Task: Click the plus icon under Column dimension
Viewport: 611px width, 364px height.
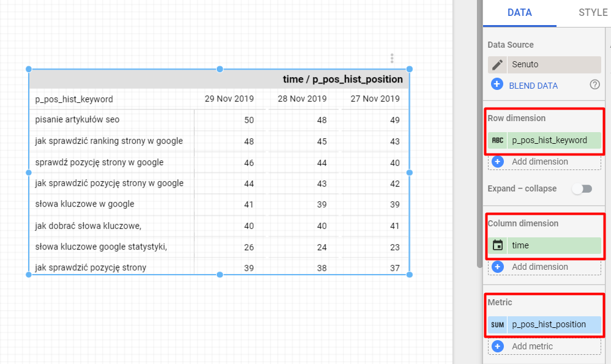Action: click(x=498, y=267)
